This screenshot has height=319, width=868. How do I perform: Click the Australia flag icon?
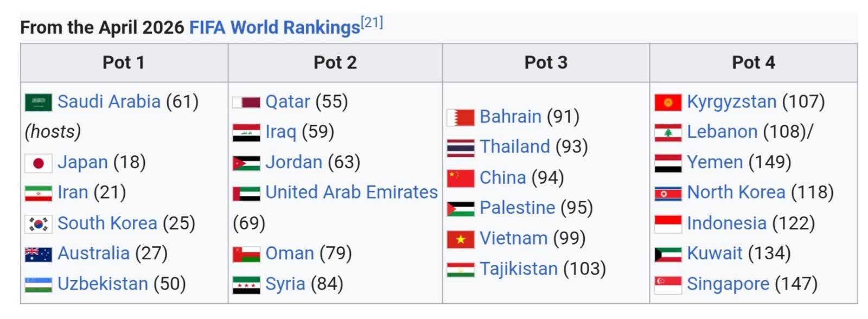tap(39, 254)
